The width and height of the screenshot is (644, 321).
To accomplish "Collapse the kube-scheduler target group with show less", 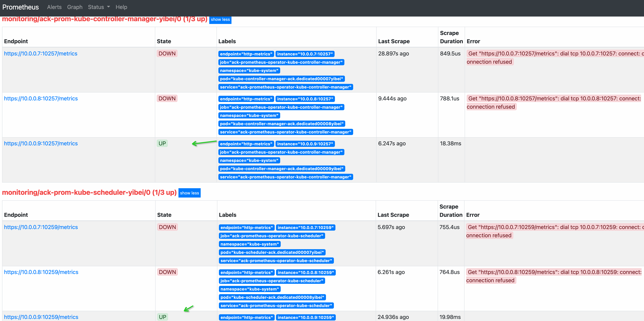I will coord(189,193).
